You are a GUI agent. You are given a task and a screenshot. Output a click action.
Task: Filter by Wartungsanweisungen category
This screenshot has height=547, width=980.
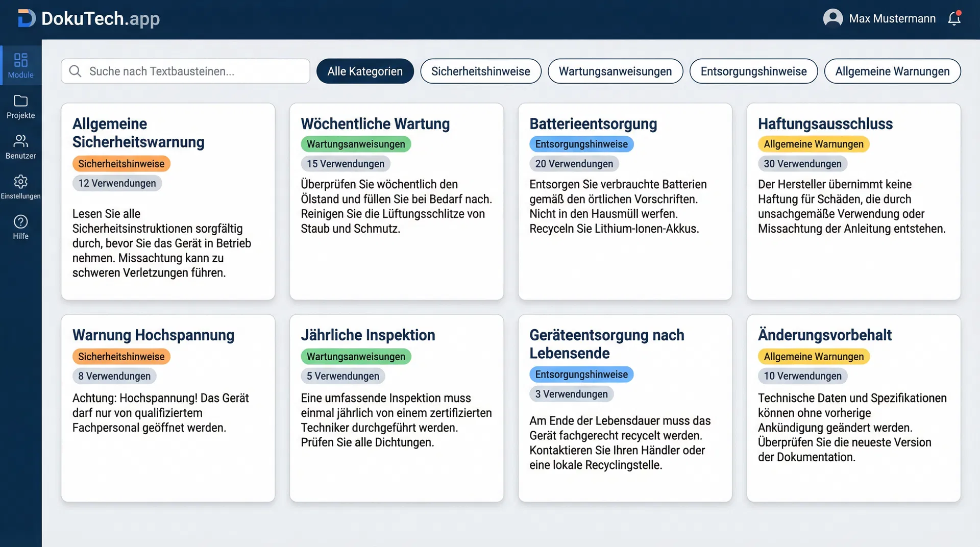[615, 71]
